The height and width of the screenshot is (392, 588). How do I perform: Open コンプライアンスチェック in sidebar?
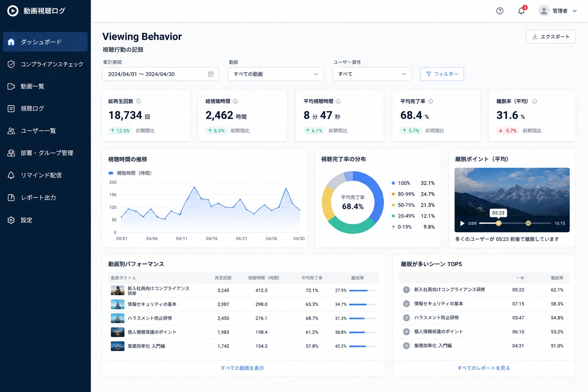click(x=45, y=64)
